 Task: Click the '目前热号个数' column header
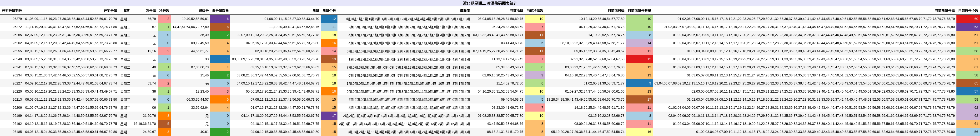coord(968,11)
